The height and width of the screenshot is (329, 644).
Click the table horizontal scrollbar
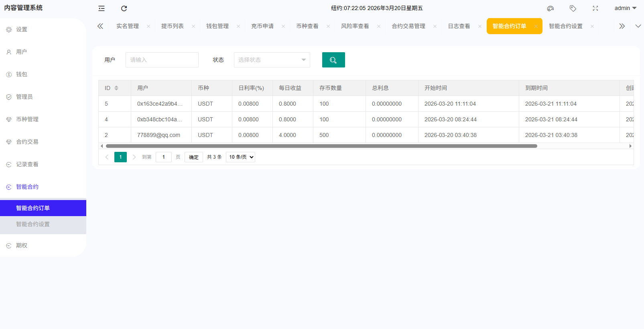pos(321,146)
